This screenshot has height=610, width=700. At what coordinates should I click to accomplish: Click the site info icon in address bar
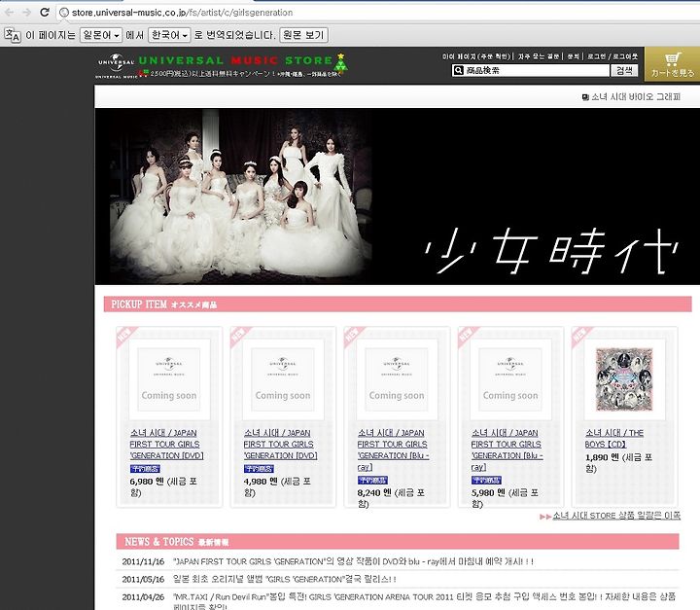pos(64,13)
